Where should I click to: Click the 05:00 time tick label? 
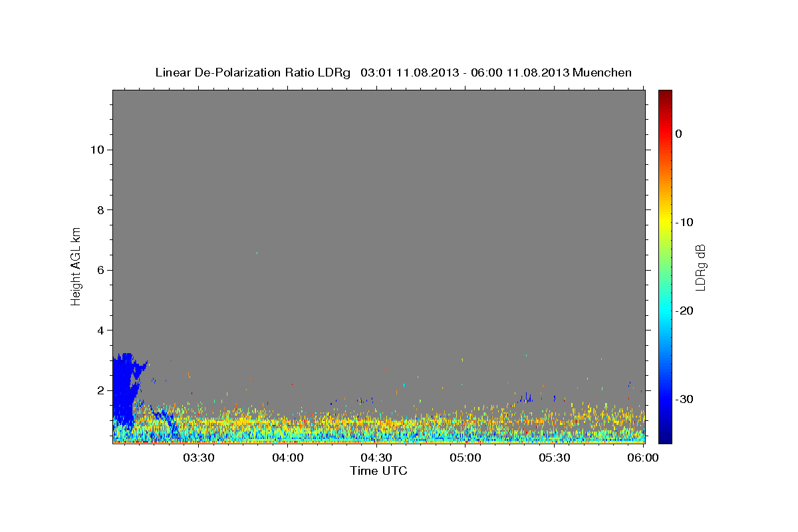tap(465, 458)
